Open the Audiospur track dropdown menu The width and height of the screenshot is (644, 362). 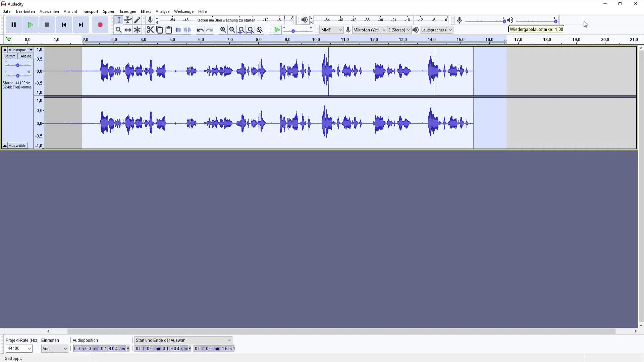point(21,50)
